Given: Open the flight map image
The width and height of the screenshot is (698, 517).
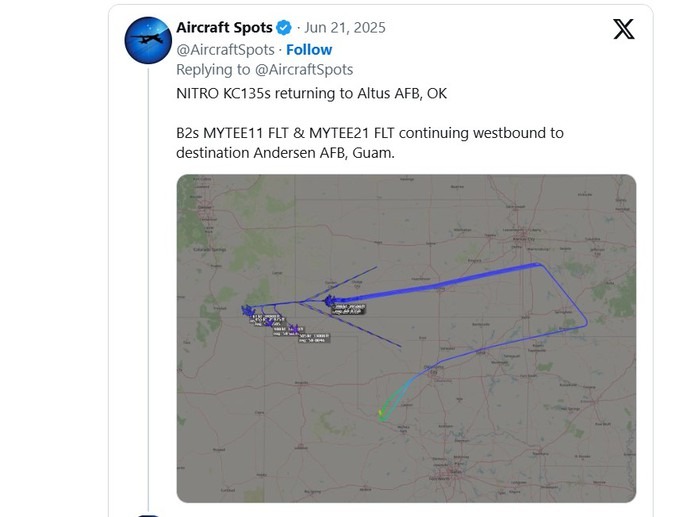Looking at the screenshot, I should pos(406,338).
